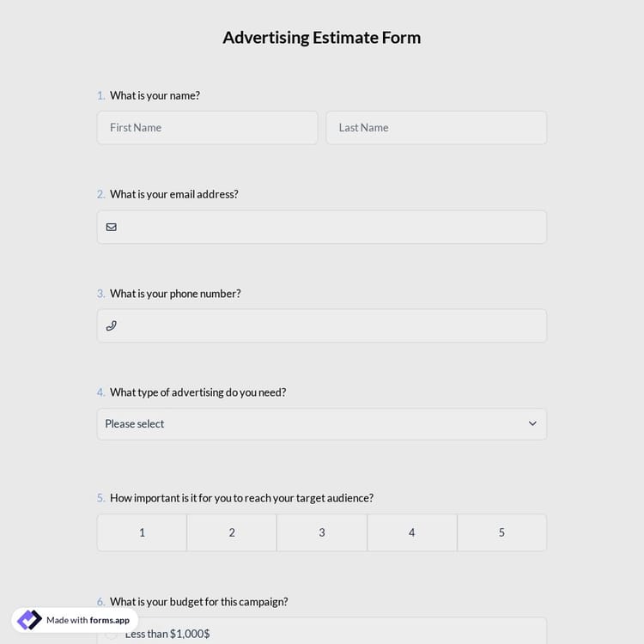Screen dimensions: 644x644
Task: Click the phone handset icon
Action: (112, 326)
